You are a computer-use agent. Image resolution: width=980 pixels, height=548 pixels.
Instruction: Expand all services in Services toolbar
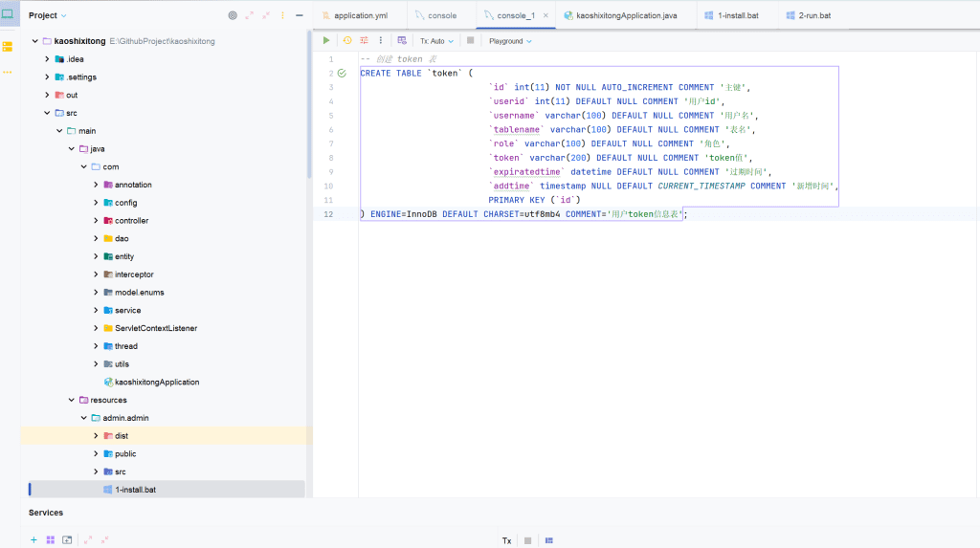pos(88,540)
